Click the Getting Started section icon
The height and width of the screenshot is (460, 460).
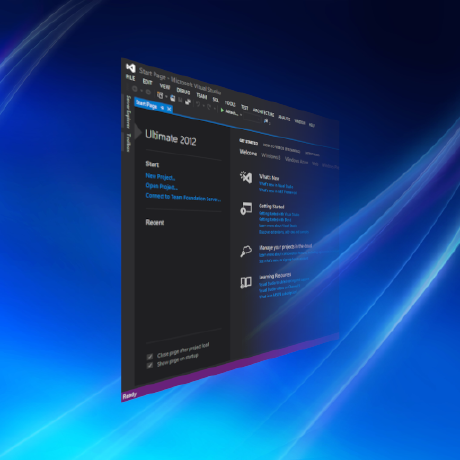pyautogui.click(x=246, y=208)
